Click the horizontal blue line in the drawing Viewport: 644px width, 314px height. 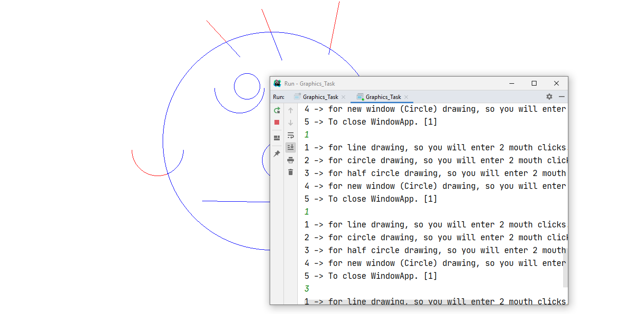coord(236,201)
